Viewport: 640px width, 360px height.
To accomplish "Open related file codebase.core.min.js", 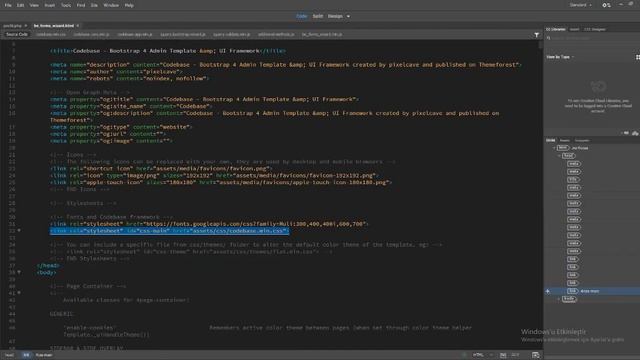I will (91, 34).
